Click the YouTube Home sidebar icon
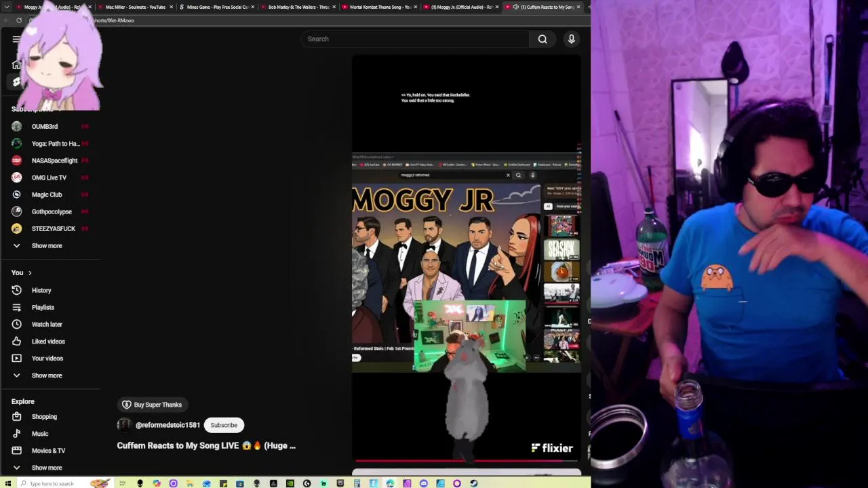 [16, 64]
